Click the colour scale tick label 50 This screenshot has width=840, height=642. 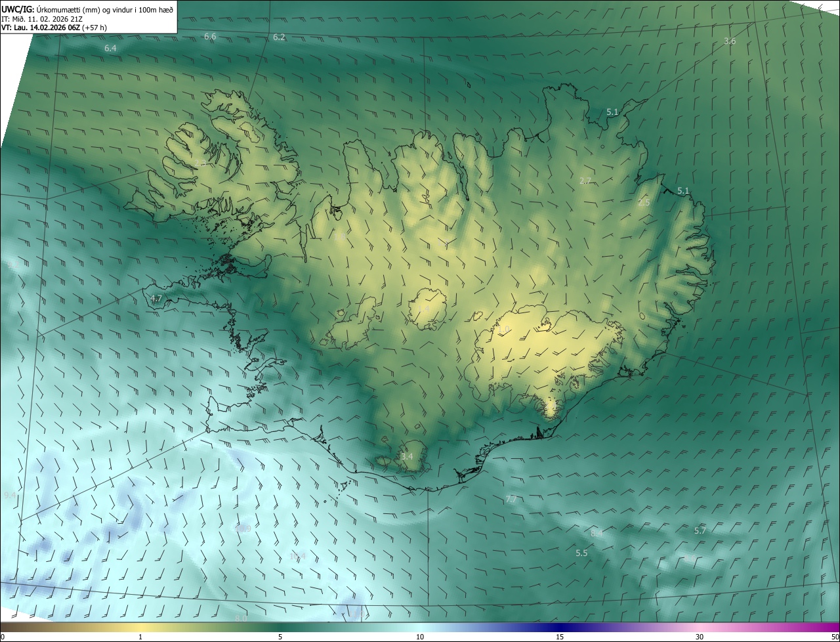tap(835, 637)
